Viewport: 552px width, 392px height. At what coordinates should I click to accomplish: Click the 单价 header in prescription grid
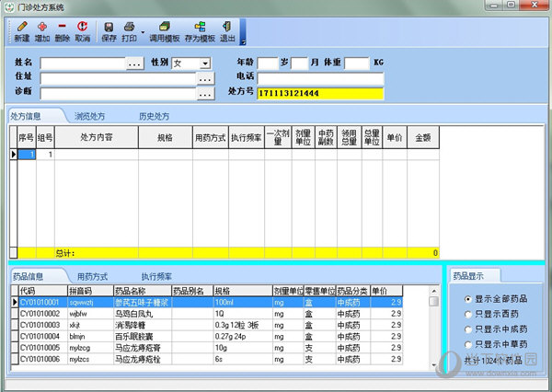(x=395, y=137)
